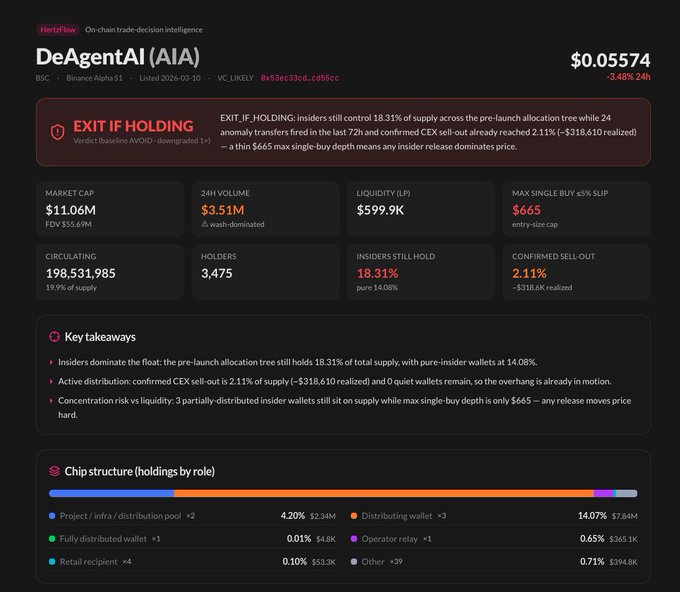
Task: Click gray dot beside Other
Action: tap(354, 562)
